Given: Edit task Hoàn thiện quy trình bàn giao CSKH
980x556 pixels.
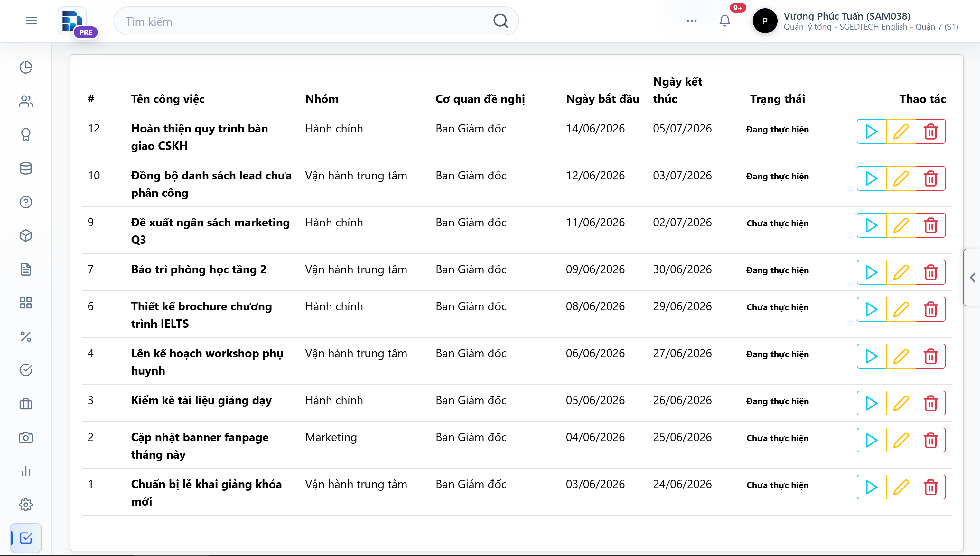Looking at the screenshot, I should (x=901, y=131).
